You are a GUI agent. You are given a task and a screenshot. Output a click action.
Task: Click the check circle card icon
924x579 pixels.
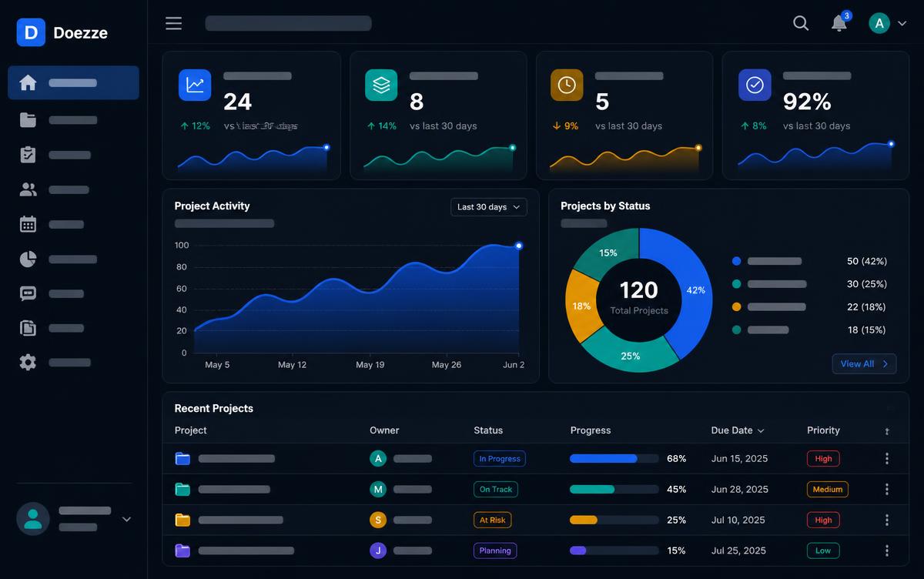pos(755,85)
